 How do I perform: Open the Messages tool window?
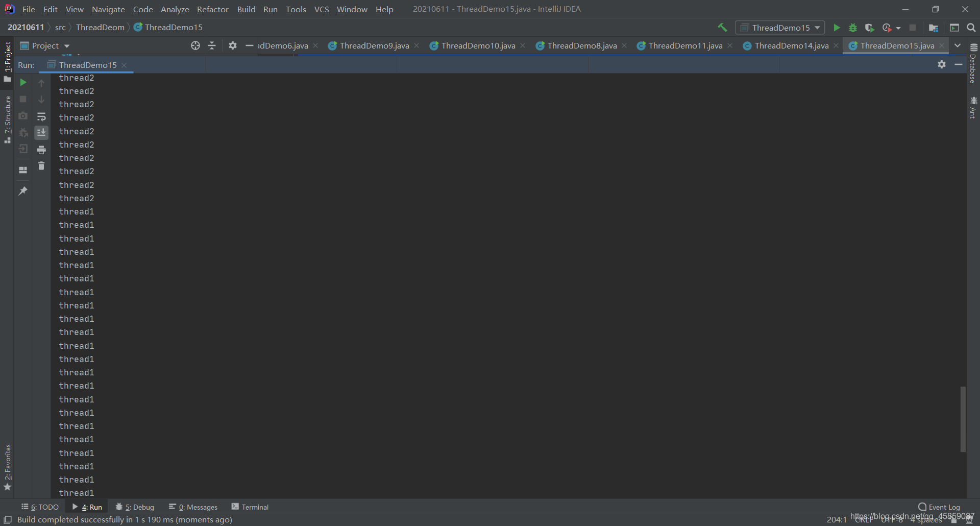(x=193, y=507)
